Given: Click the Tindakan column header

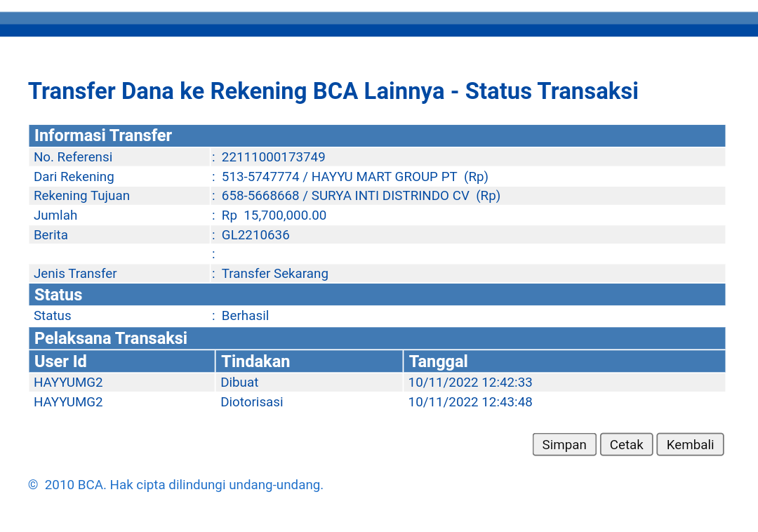Looking at the screenshot, I should 255,361.
